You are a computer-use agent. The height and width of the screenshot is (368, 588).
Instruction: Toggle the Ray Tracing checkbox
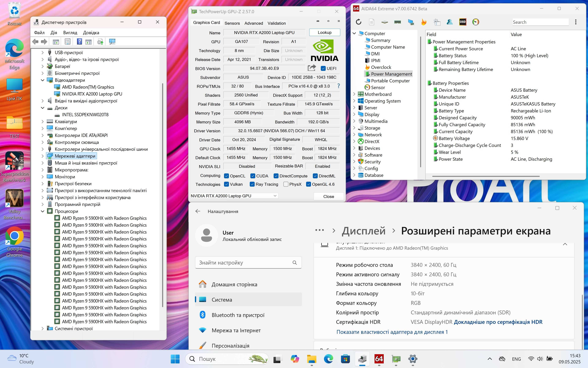click(252, 184)
